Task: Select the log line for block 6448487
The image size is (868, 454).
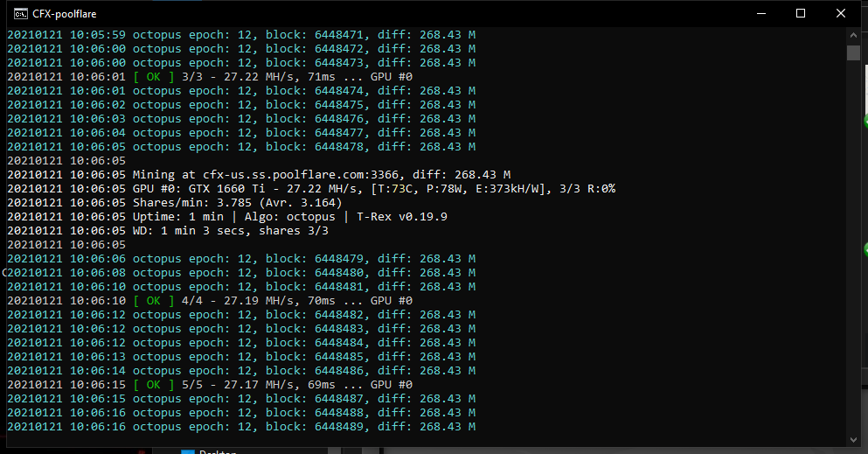Action: 241,399
